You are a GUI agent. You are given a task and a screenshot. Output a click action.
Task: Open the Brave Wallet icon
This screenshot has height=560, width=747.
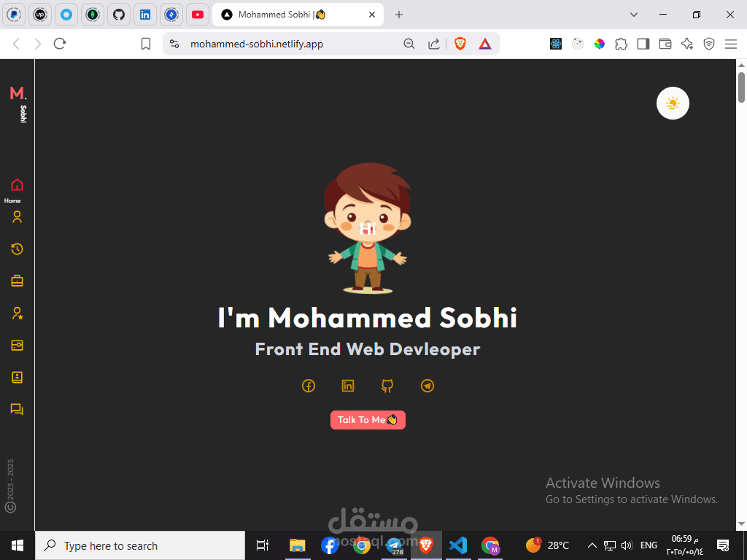665,44
